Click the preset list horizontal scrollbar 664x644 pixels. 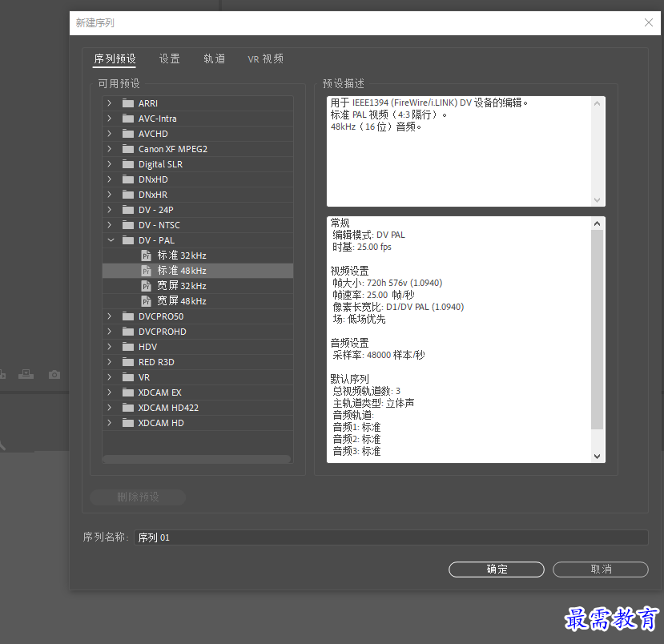pyautogui.click(x=197, y=458)
